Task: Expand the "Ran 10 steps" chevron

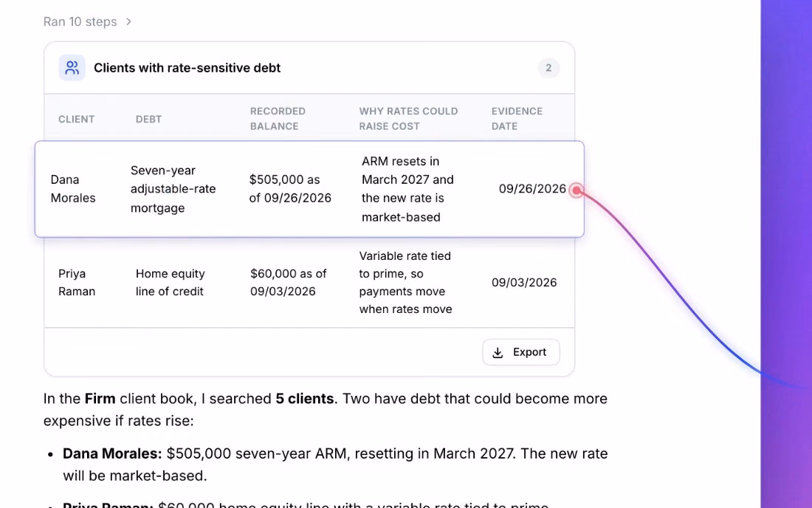Action: coord(128,21)
